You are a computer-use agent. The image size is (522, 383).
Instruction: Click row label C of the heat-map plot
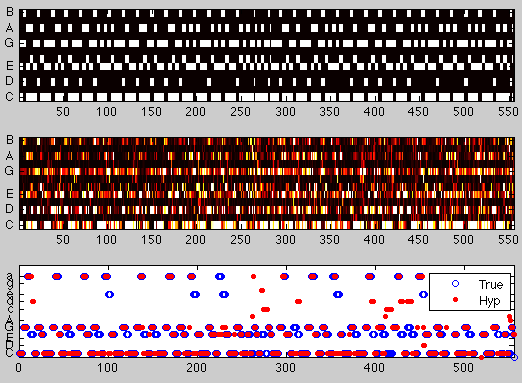(9, 224)
